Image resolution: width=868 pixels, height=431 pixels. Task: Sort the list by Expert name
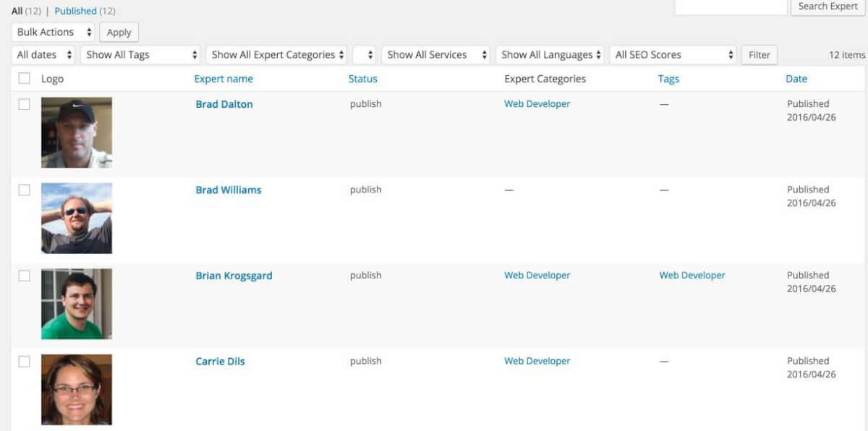pyautogui.click(x=224, y=79)
